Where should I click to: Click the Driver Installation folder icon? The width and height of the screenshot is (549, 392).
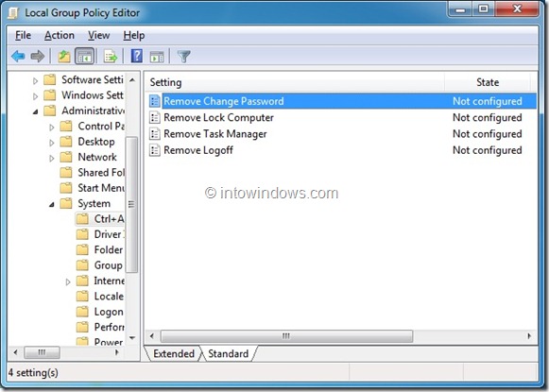pos(82,234)
